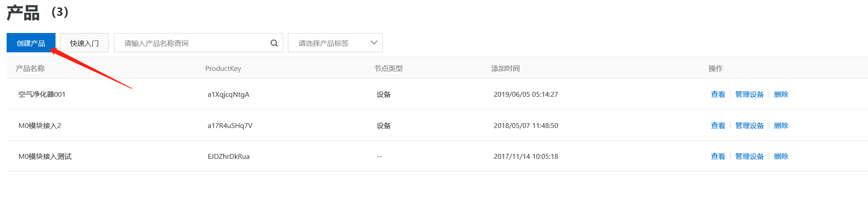Viewport: 868px width, 201px height.
Task: Manage devices for 空气净化器001
Action: pyautogui.click(x=749, y=94)
